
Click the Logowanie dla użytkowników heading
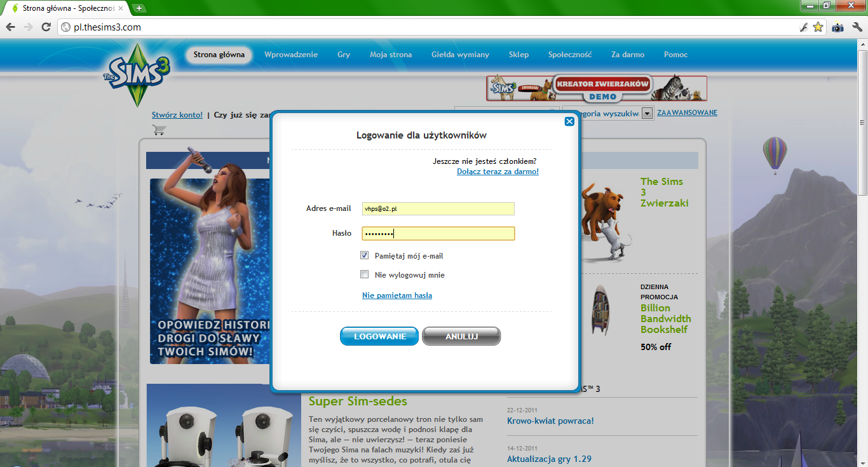click(421, 135)
